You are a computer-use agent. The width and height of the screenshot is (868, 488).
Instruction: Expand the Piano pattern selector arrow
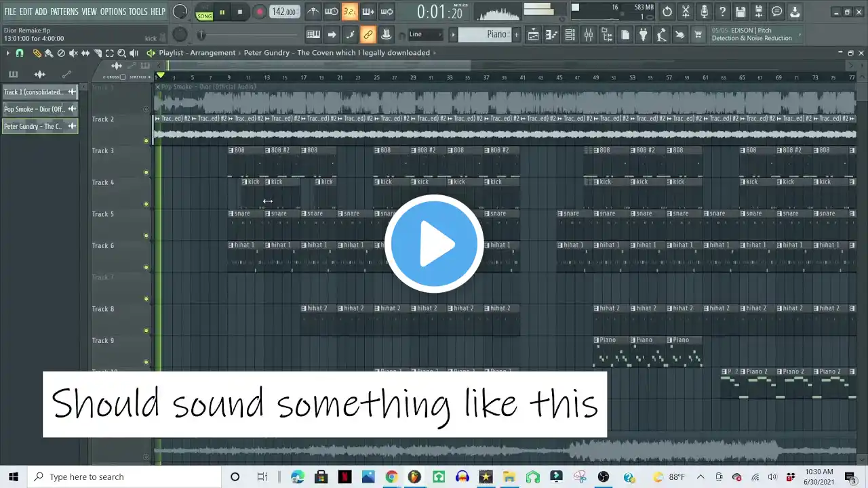454,35
